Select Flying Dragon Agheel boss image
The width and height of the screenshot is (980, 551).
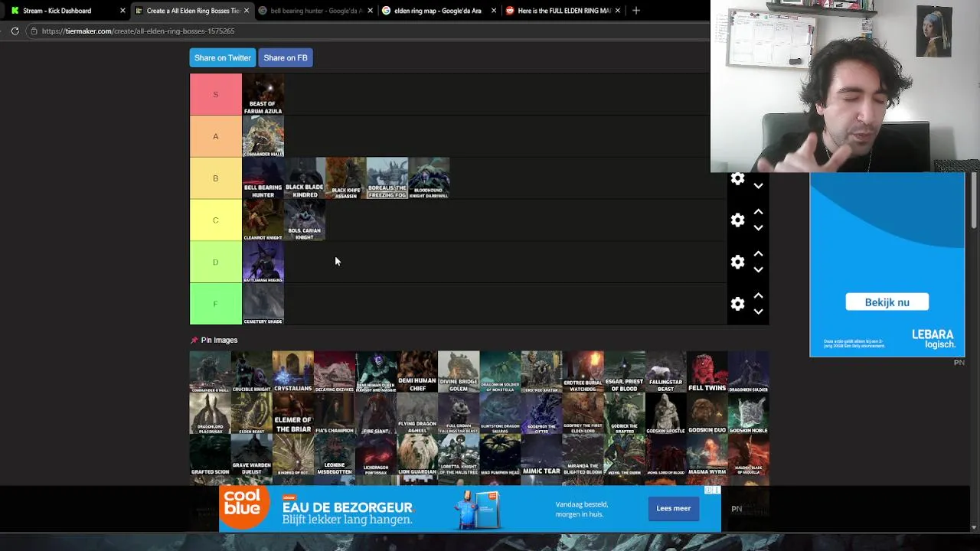(417, 413)
